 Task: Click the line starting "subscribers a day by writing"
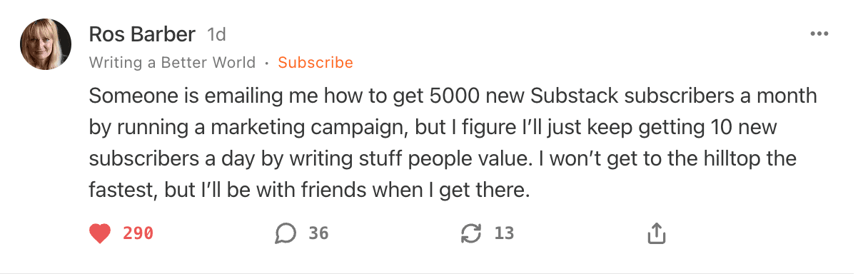pos(443,159)
